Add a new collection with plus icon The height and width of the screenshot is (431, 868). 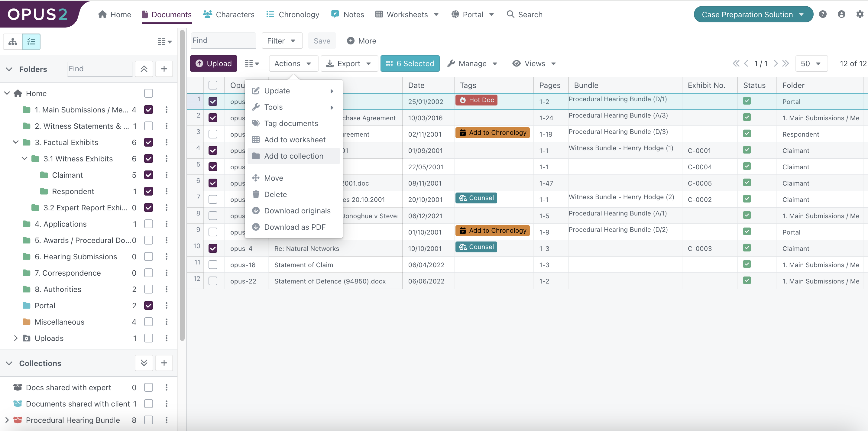point(164,363)
